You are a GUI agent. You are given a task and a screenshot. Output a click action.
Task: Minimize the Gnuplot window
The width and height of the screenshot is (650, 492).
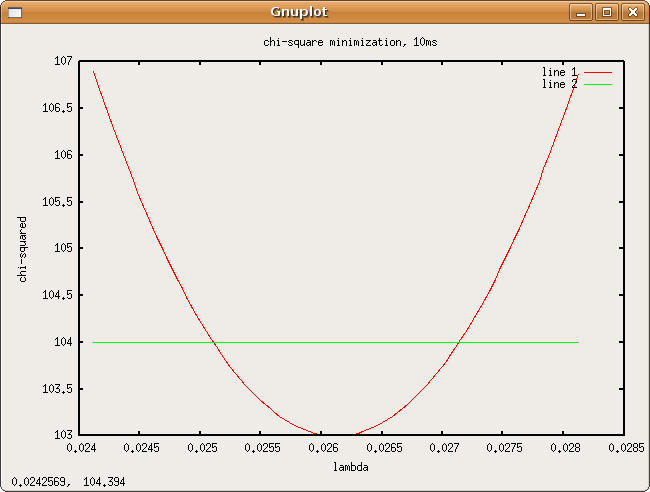[x=582, y=12]
